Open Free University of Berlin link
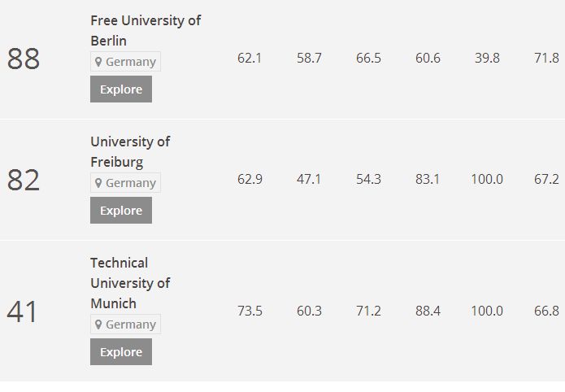The height and width of the screenshot is (392, 565). (145, 30)
